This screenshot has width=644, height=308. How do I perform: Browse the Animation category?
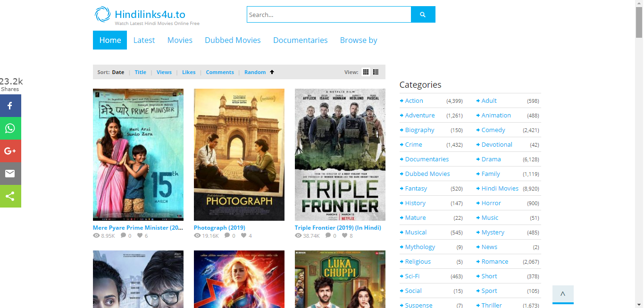(496, 115)
